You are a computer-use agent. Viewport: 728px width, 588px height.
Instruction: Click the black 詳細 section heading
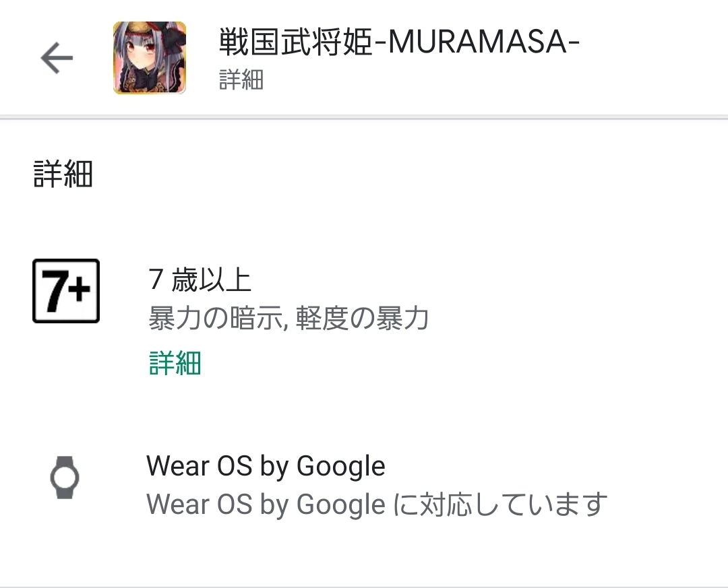[63, 175]
